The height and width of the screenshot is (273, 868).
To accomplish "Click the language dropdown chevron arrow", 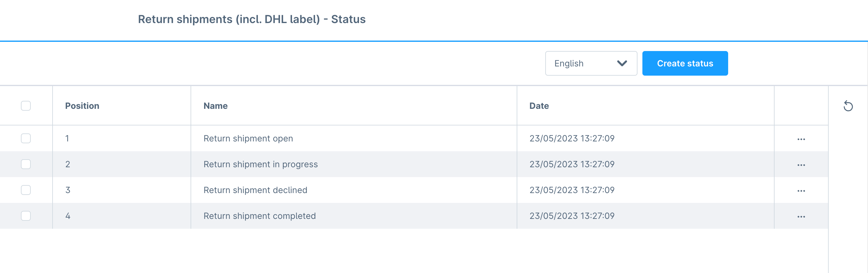I will click(622, 63).
